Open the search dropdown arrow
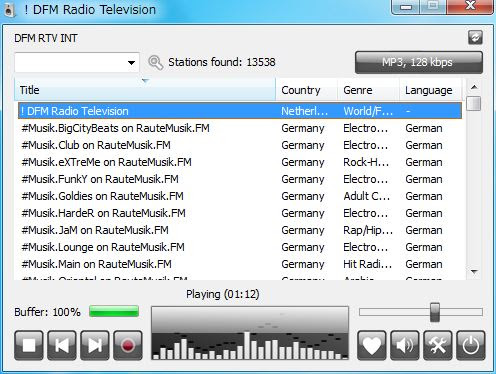This screenshot has height=374, width=496. (131, 62)
